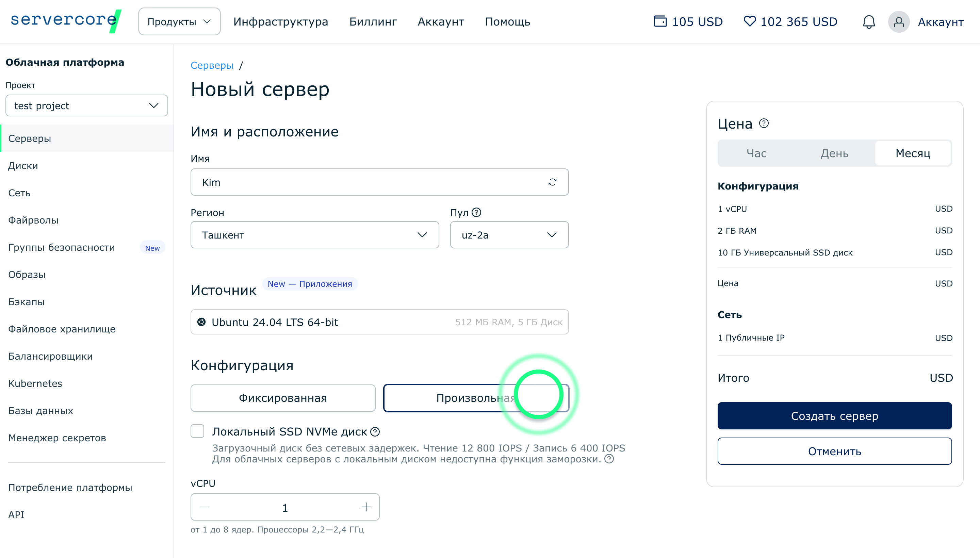This screenshot has height=558, width=980.
Task: Select Фиксированная configuration
Action: pos(283,398)
